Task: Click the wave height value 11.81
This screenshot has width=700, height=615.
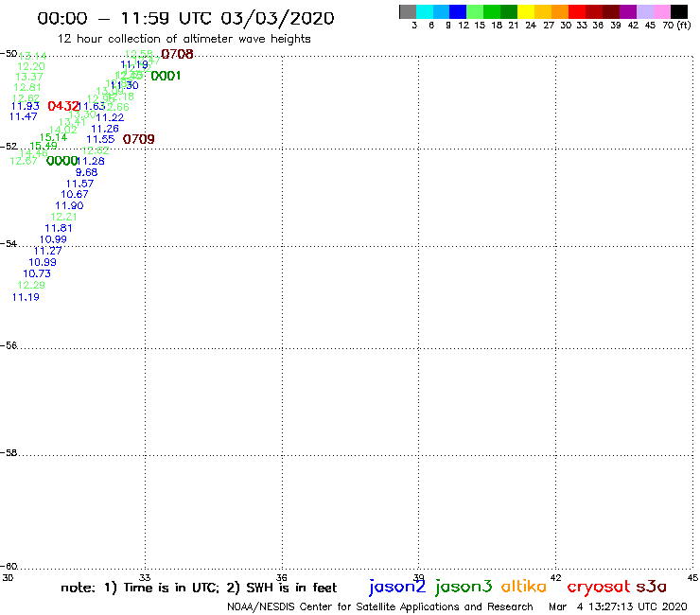Action: 59,228
